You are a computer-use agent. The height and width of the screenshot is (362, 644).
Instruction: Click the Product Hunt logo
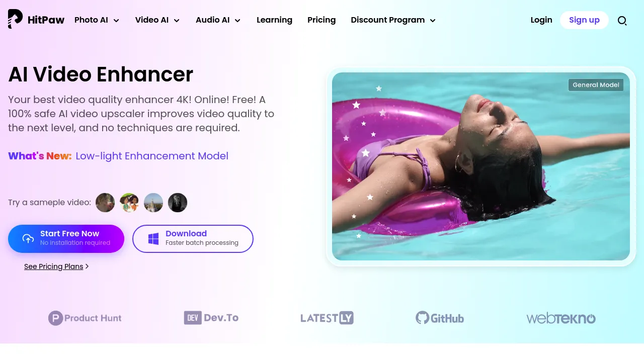(x=85, y=318)
